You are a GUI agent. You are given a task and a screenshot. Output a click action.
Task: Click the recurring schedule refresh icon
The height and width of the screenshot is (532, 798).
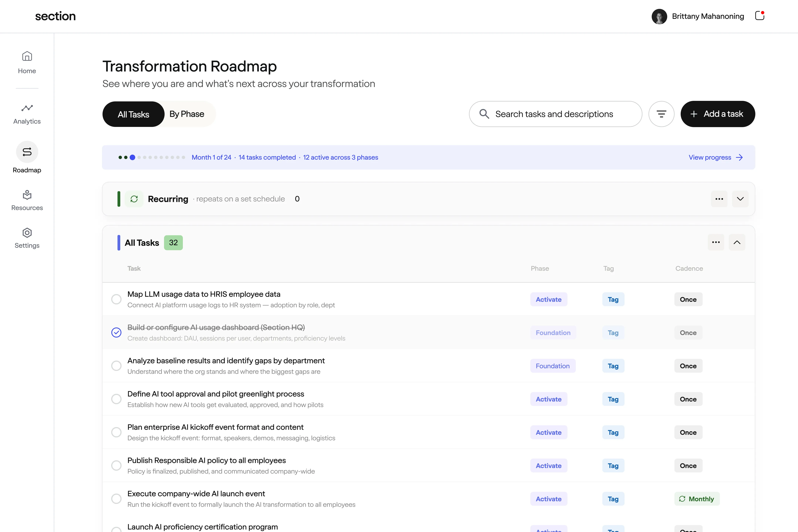pyautogui.click(x=134, y=199)
